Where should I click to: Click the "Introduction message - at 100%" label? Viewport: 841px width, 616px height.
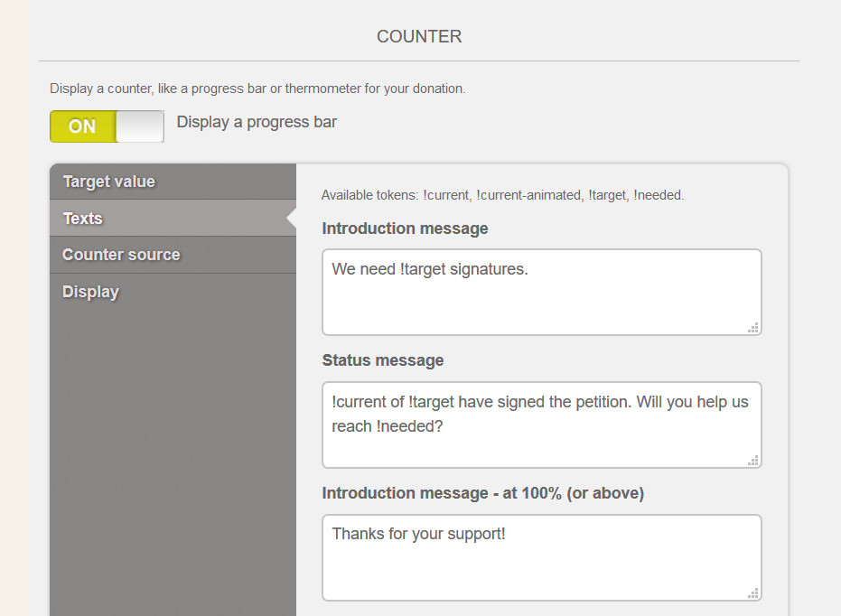(x=482, y=493)
